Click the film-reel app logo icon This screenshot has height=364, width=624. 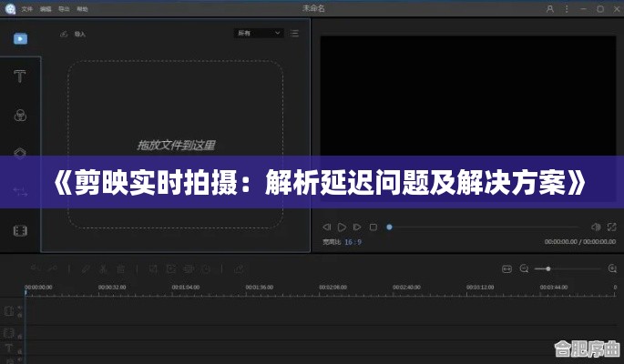(x=10, y=9)
